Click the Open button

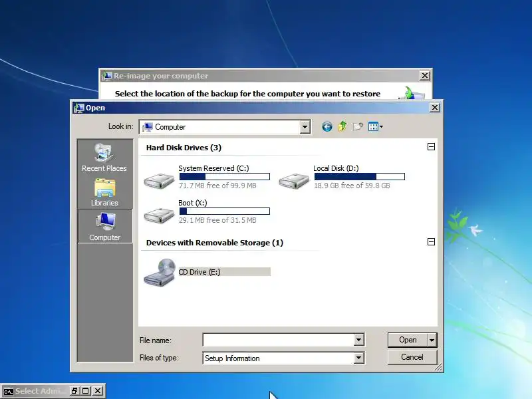tap(408, 340)
